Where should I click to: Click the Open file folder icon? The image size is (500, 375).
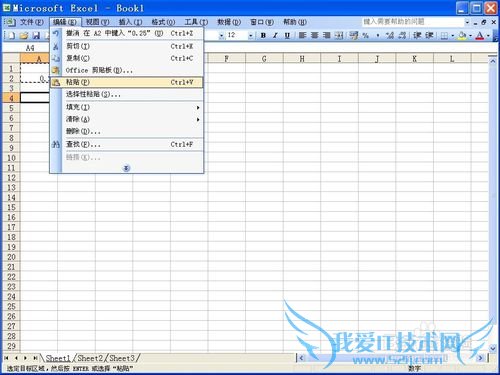(24, 35)
